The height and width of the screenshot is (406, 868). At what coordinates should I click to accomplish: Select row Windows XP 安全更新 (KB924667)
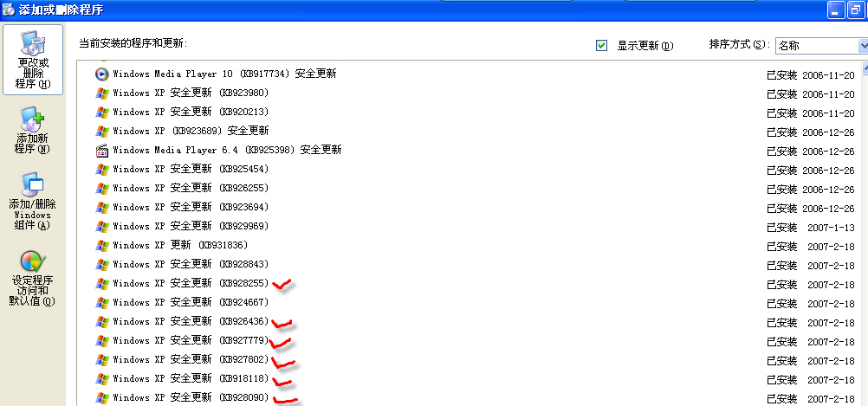pyautogui.click(x=475, y=303)
